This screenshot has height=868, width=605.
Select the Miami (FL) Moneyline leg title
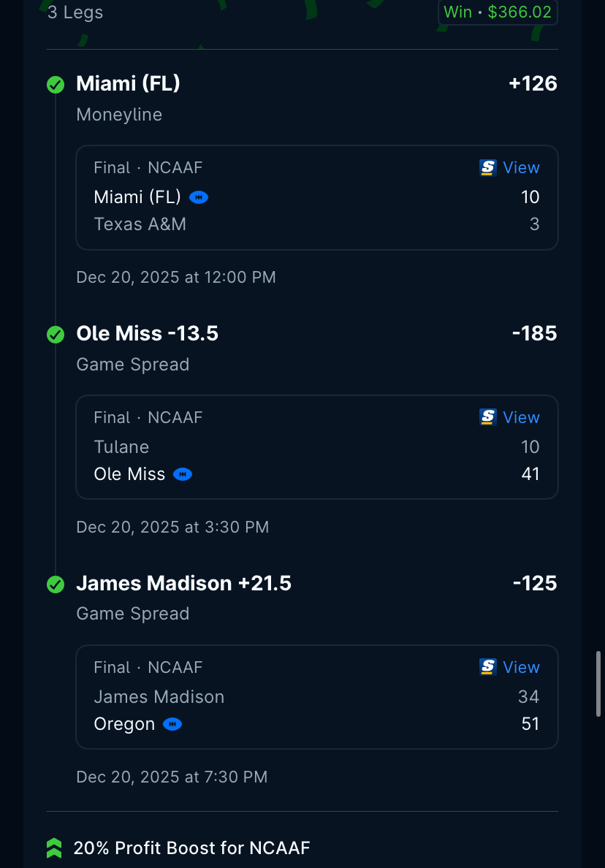click(x=129, y=84)
